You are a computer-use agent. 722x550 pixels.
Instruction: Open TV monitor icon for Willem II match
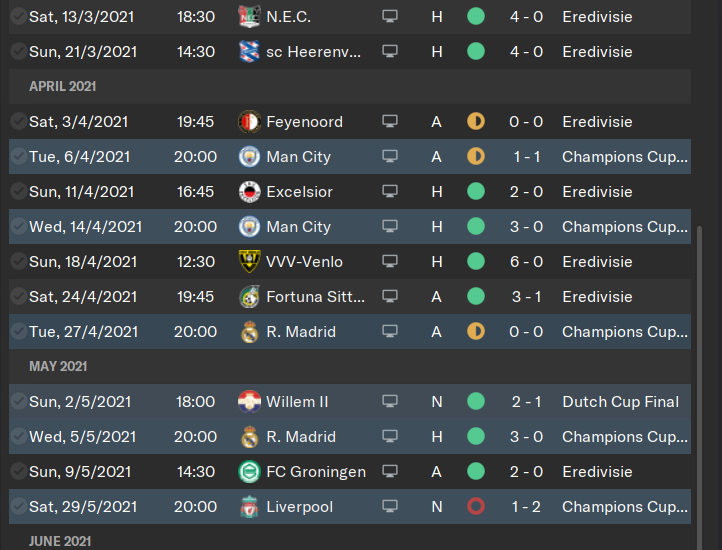coord(390,402)
